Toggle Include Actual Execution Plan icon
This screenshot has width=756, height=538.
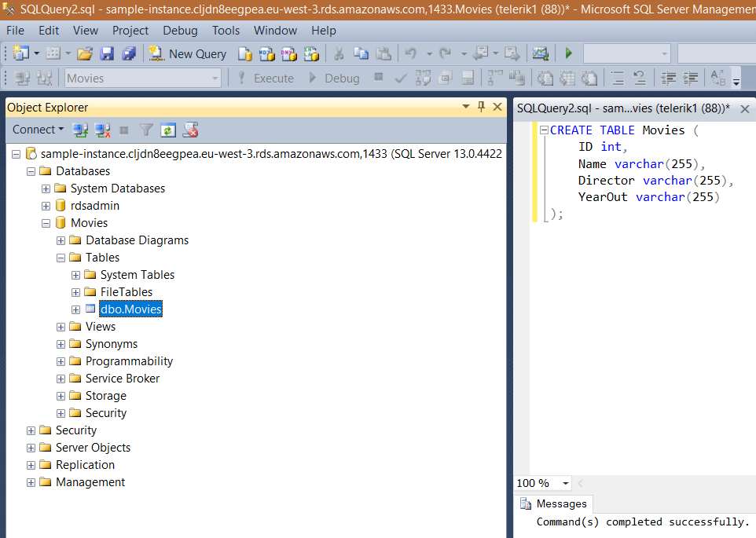pos(495,78)
